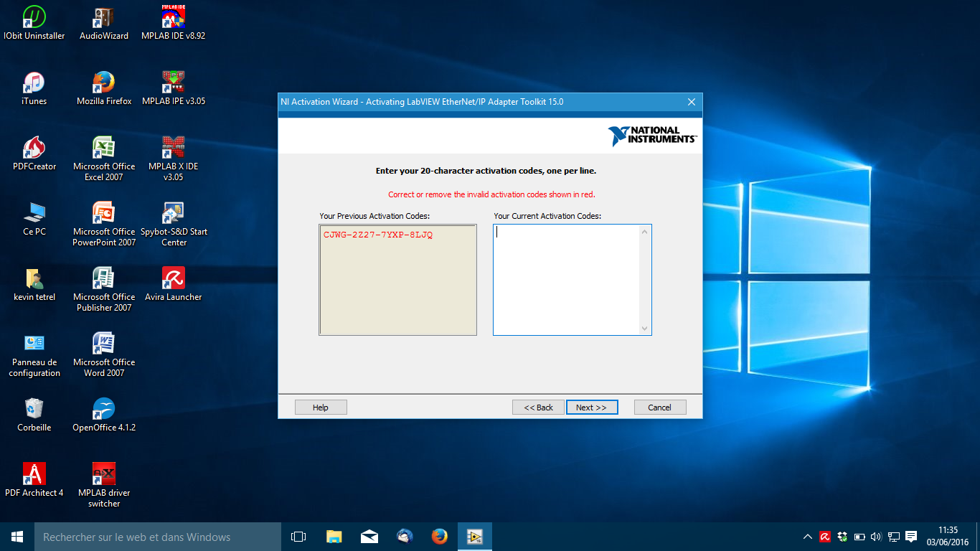Open AudioWizard desktop shortcut
This screenshot has width=980, height=551.
pyautogui.click(x=104, y=23)
